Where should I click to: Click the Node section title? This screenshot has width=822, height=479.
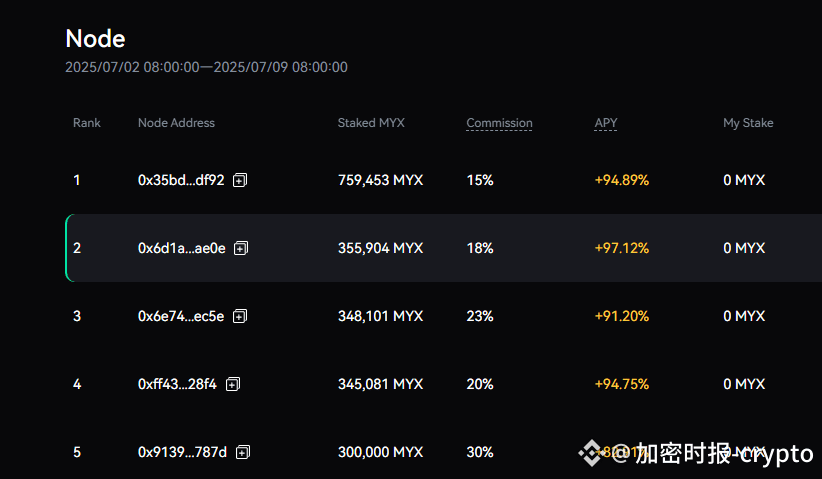pyautogui.click(x=95, y=39)
